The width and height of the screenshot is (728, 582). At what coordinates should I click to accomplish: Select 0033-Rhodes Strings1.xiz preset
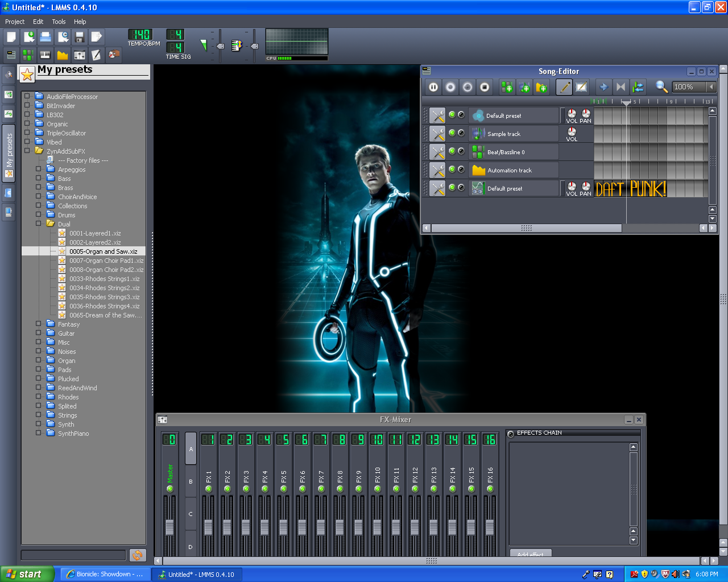pos(104,279)
